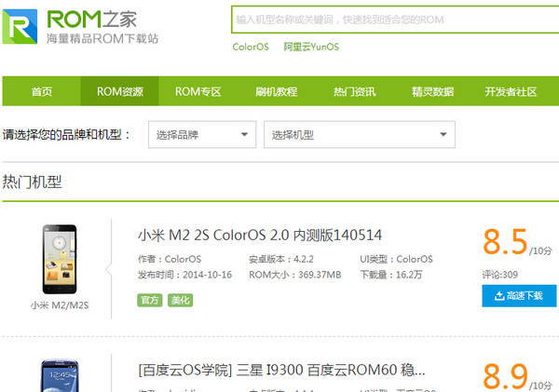
Task: Click the Samsung I9300 phone thumbnail
Action: [x=58, y=375]
